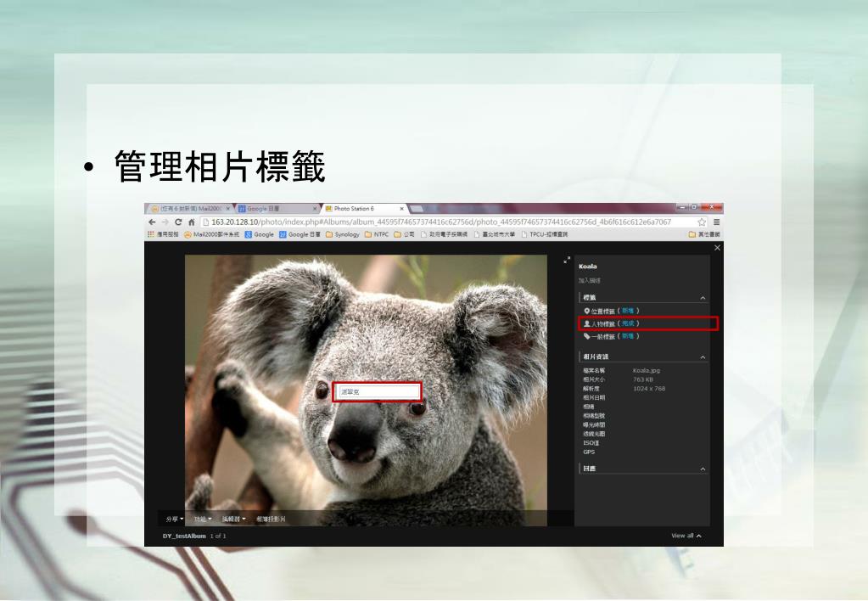Viewport: 868px width, 601px height.
Task: Toggle fullscreen with the expand arrows icon
Action: tap(567, 260)
